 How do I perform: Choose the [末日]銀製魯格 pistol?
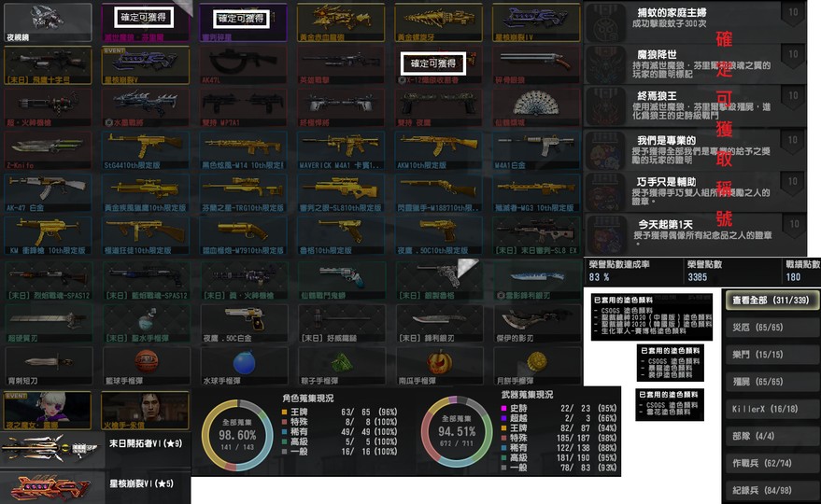pyautogui.click(x=439, y=281)
